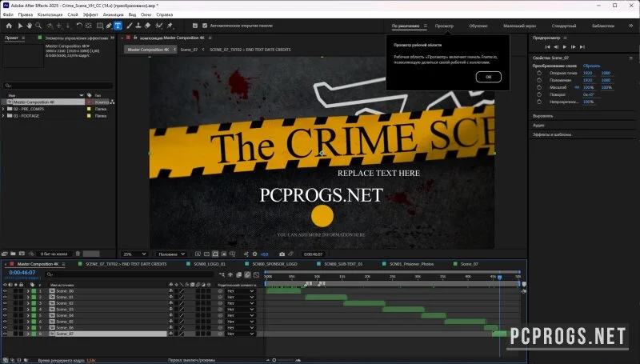Screen dimensions: 640x364
Task: Open parent dropdown for Scene_02 layer
Action: click(241, 303)
